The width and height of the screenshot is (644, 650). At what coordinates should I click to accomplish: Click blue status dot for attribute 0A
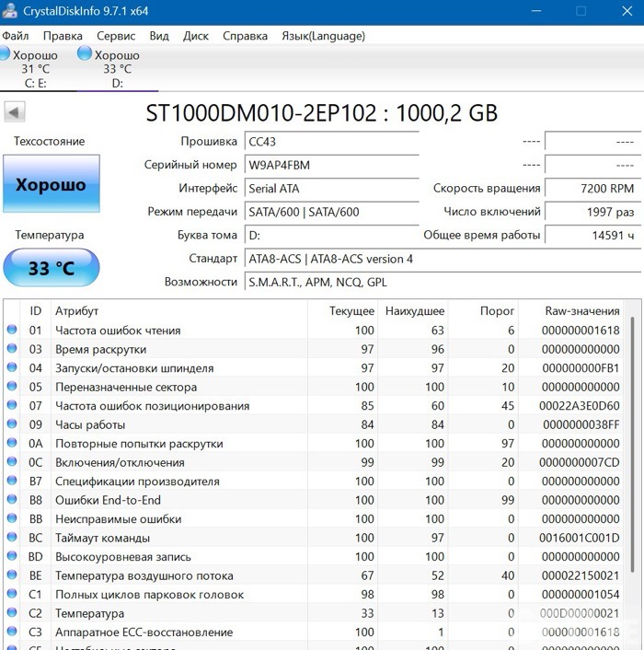[x=12, y=443]
